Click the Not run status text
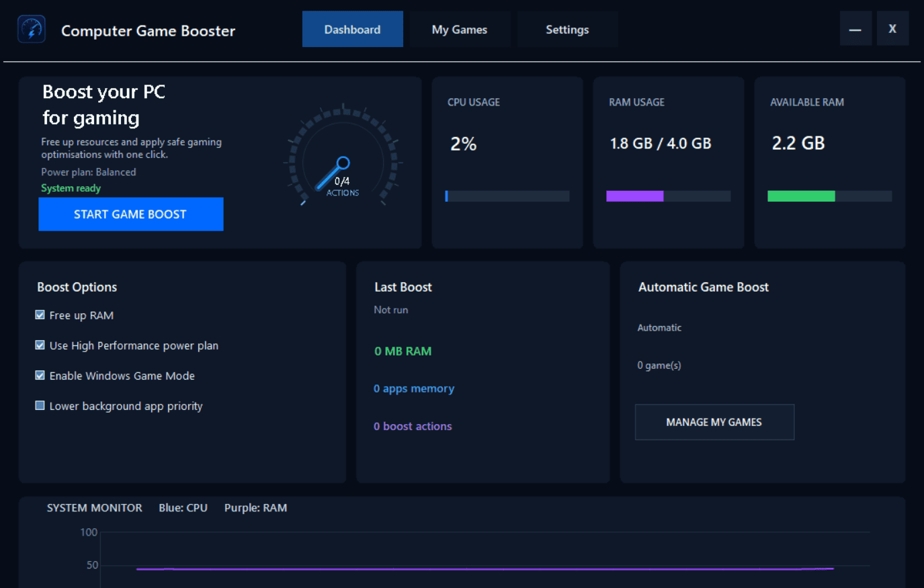 coord(391,310)
